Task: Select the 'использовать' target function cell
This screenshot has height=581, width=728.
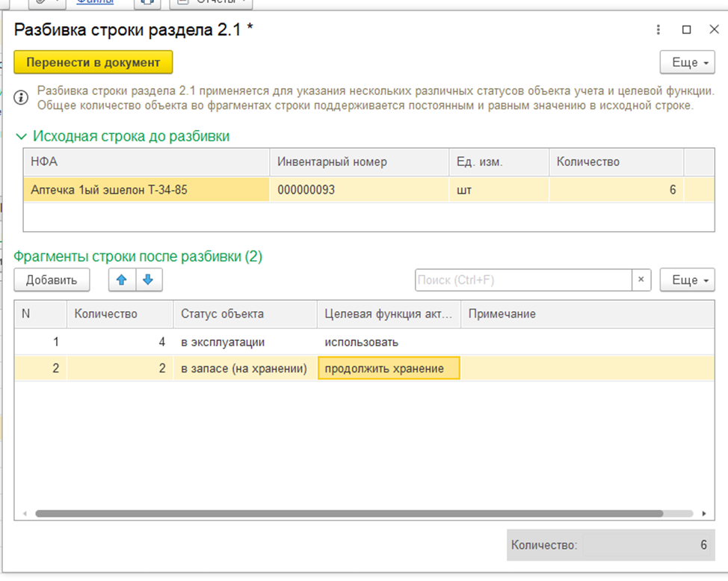Action: (x=389, y=342)
